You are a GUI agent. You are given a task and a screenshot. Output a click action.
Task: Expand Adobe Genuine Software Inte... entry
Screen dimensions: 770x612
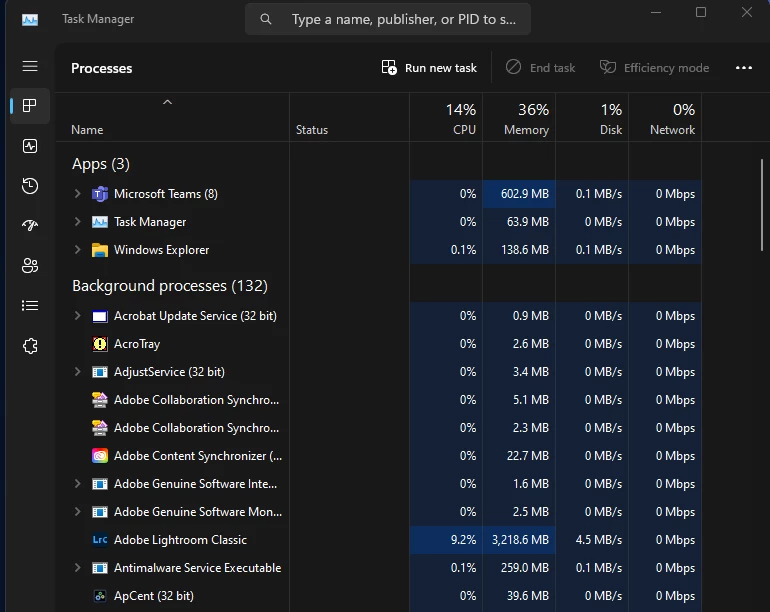(77, 483)
